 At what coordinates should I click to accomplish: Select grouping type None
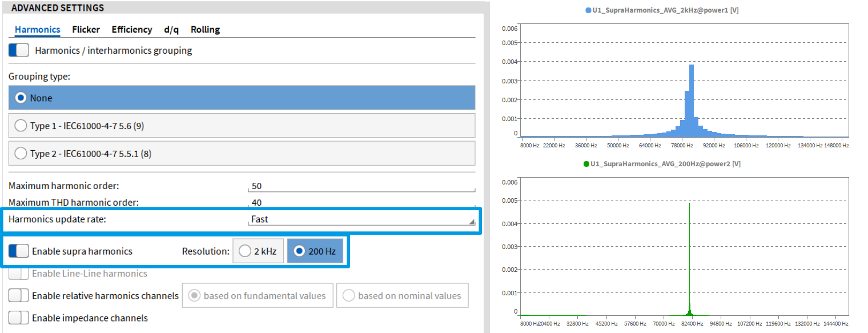21,98
